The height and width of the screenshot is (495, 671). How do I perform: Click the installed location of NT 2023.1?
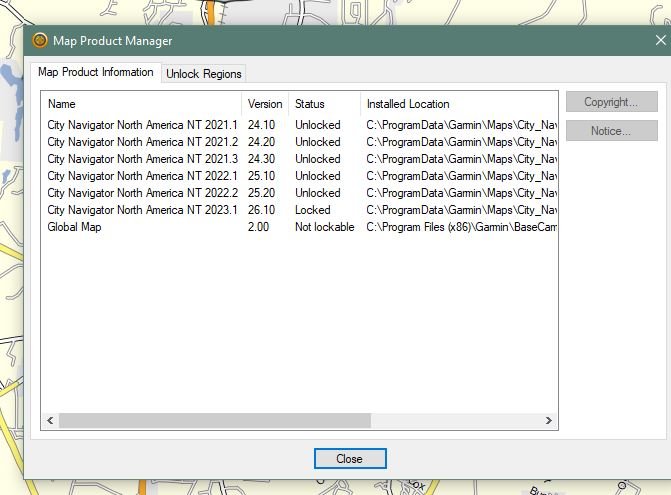pos(461,210)
